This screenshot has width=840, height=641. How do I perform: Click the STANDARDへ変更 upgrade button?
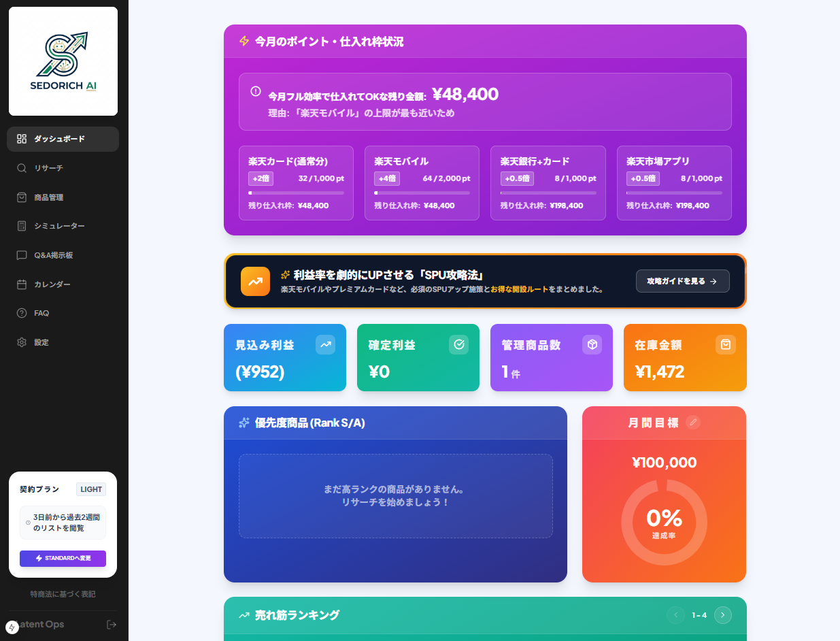[x=63, y=559]
